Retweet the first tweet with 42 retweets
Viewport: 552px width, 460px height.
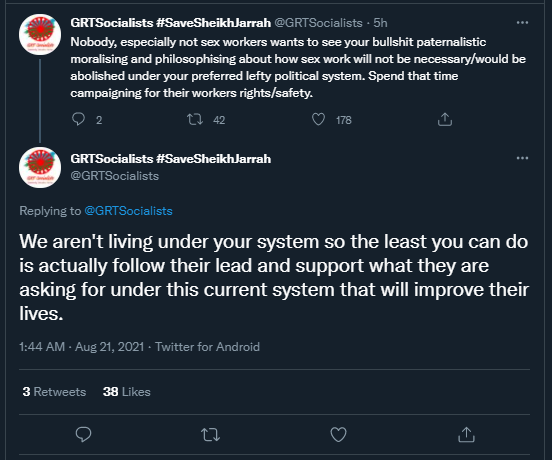pos(195,119)
